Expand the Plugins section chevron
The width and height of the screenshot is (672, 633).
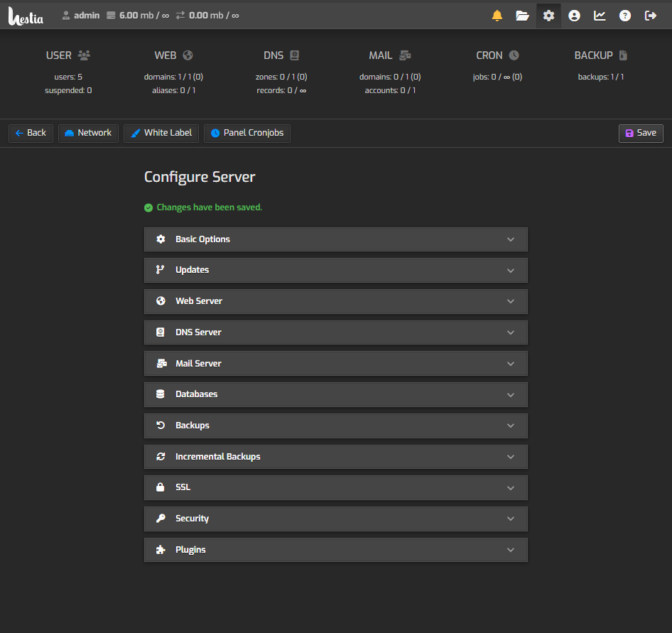tap(511, 550)
